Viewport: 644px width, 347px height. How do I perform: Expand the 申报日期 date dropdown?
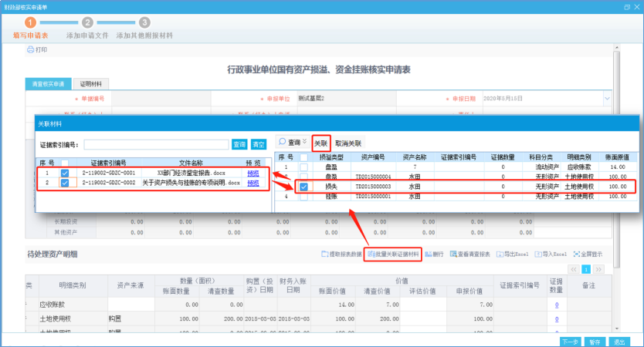607,99
